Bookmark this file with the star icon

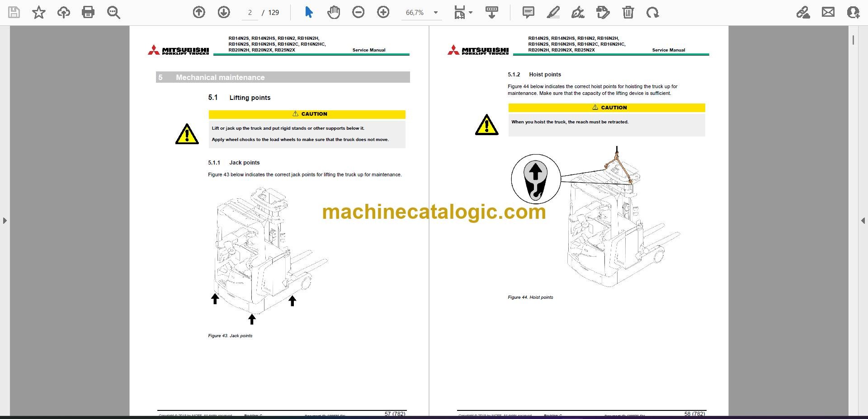[x=39, y=12]
